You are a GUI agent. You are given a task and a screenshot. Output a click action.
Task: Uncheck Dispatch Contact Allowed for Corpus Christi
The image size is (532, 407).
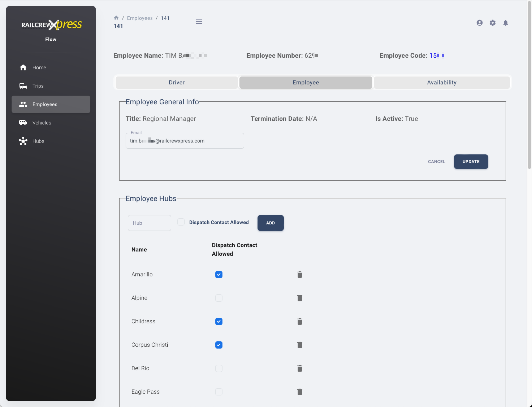coord(219,345)
